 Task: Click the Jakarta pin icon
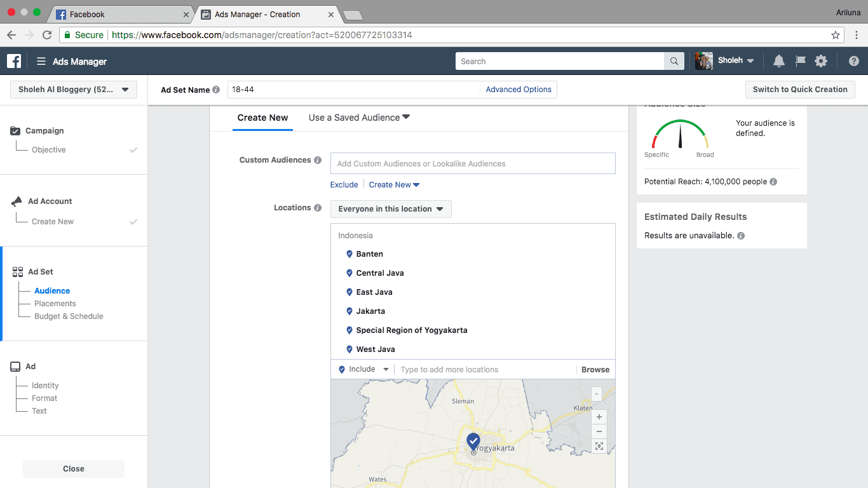tap(349, 311)
